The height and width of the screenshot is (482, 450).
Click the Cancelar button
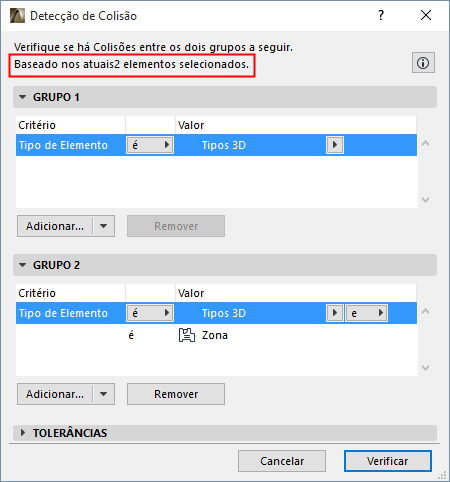pos(282,461)
